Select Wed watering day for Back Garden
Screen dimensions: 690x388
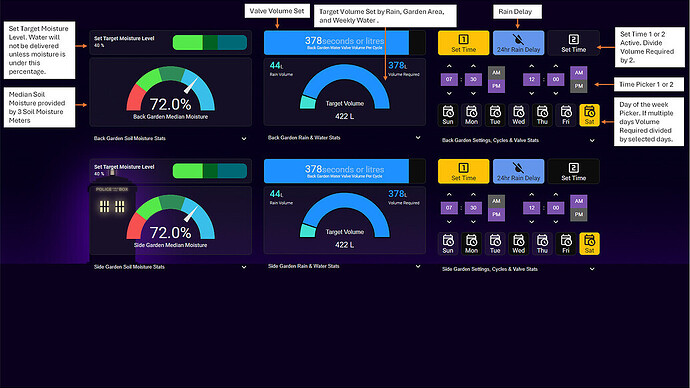tap(518, 115)
